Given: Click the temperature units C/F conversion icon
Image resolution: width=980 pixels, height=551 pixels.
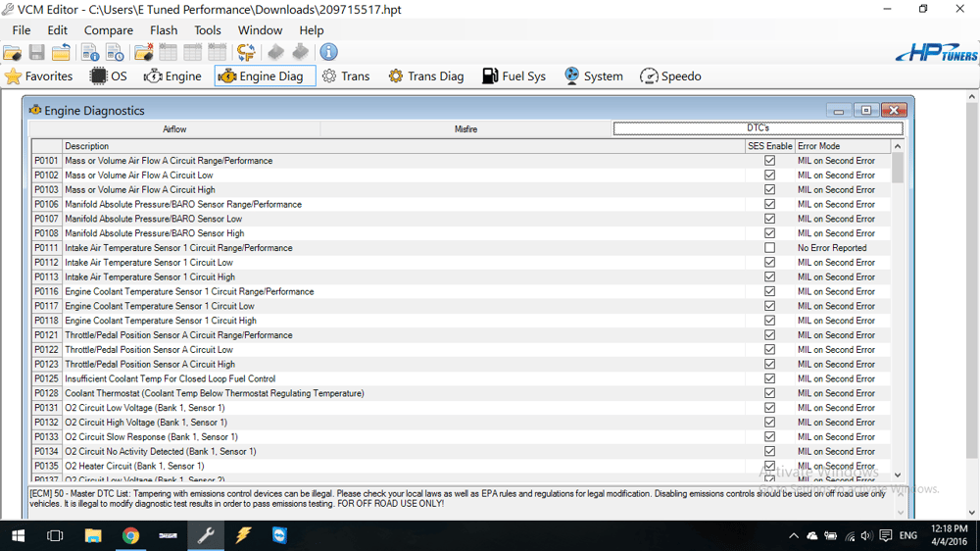Looking at the screenshot, I should pos(245,52).
